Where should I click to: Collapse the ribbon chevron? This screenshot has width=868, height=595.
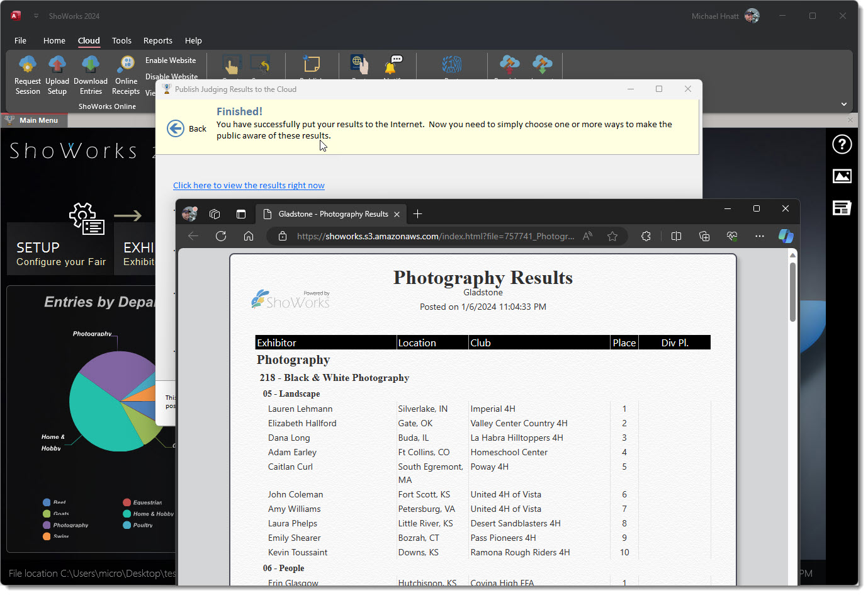[844, 104]
